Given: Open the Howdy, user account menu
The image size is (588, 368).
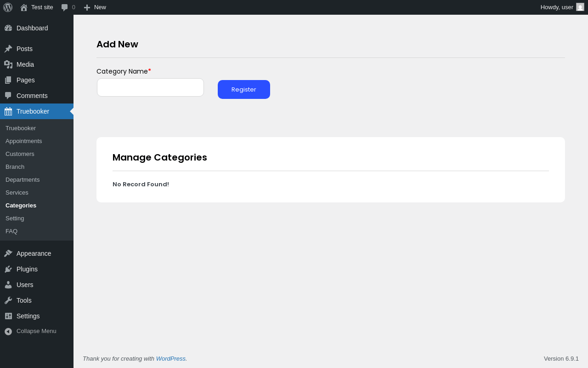Looking at the screenshot, I should [x=557, y=7].
